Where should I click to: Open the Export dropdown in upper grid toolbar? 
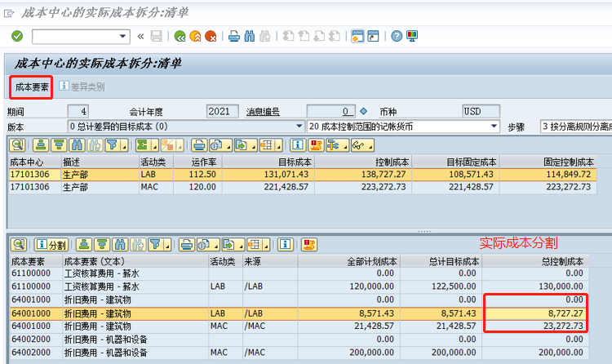click(246, 145)
